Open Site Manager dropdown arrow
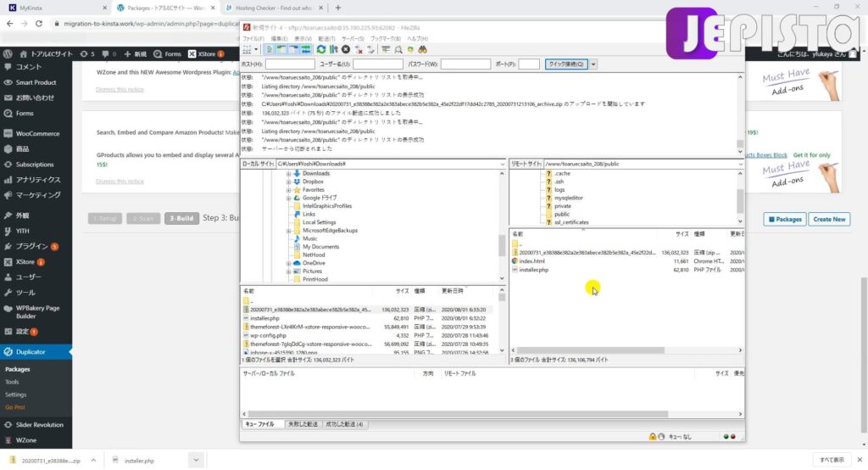868x470 pixels. [256, 49]
